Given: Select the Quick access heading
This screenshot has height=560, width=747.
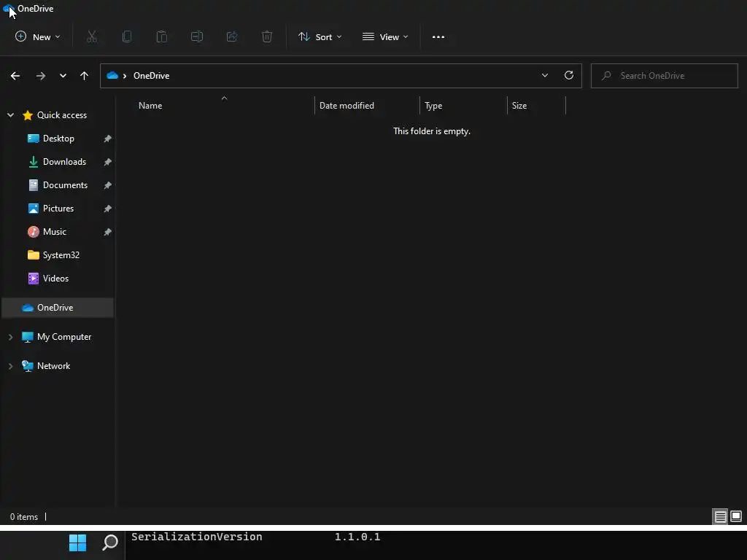Looking at the screenshot, I should point(62,114).
